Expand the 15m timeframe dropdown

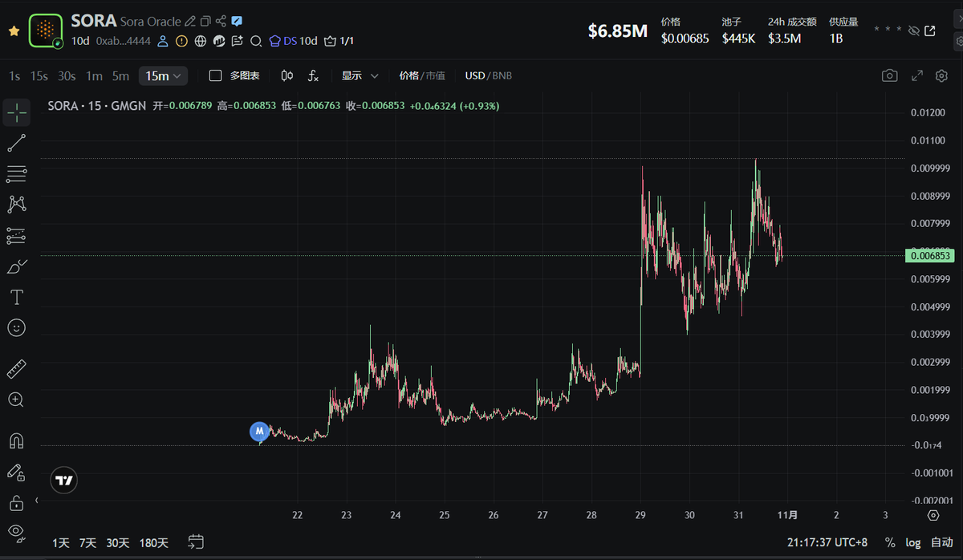point(163,76)
